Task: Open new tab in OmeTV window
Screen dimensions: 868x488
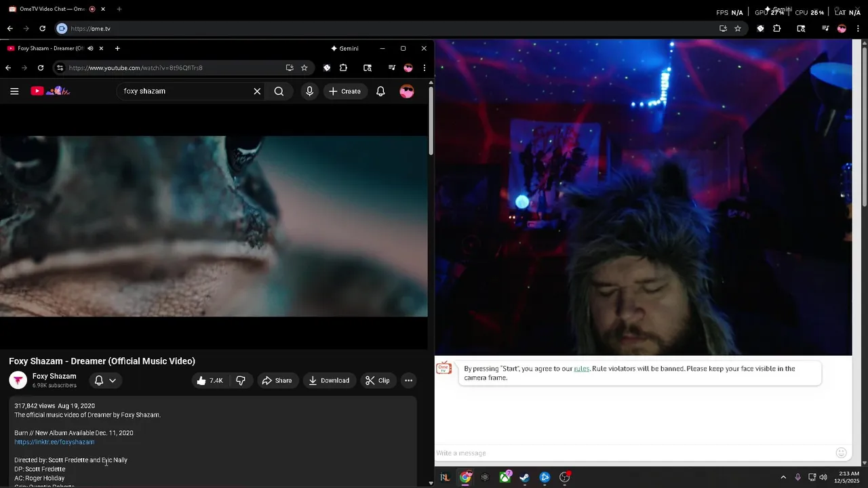Action: (x=119, y=9)
